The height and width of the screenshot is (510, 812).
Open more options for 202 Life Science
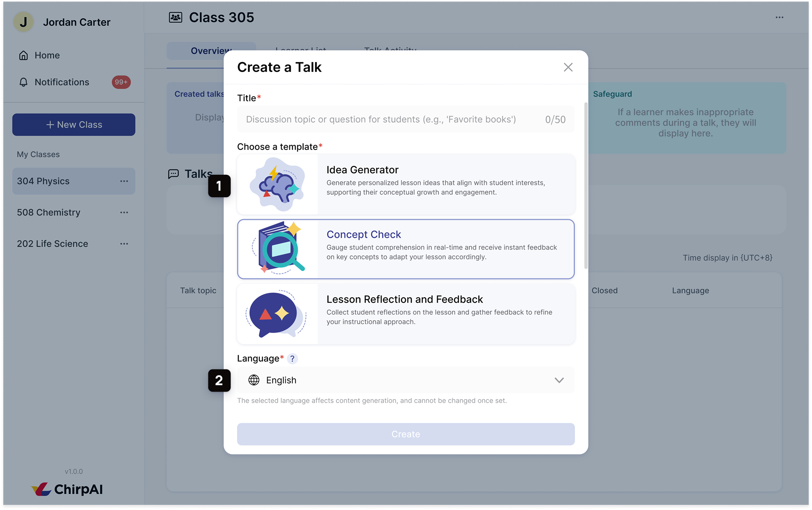click(x=124, y=244)
